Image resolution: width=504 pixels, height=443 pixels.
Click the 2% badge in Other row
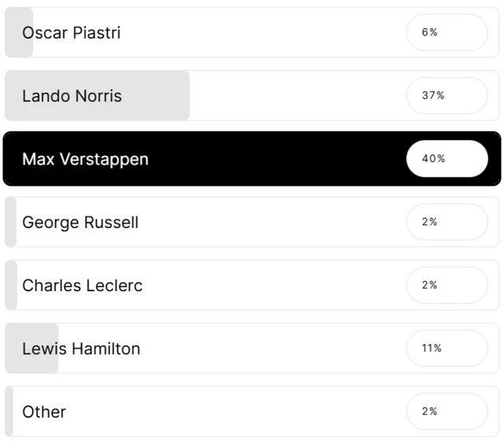pos(447,412)
